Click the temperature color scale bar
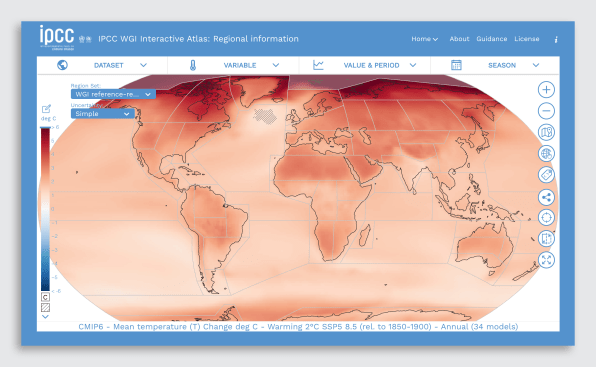This screenshot has height=367, width=596. point(45,209)
